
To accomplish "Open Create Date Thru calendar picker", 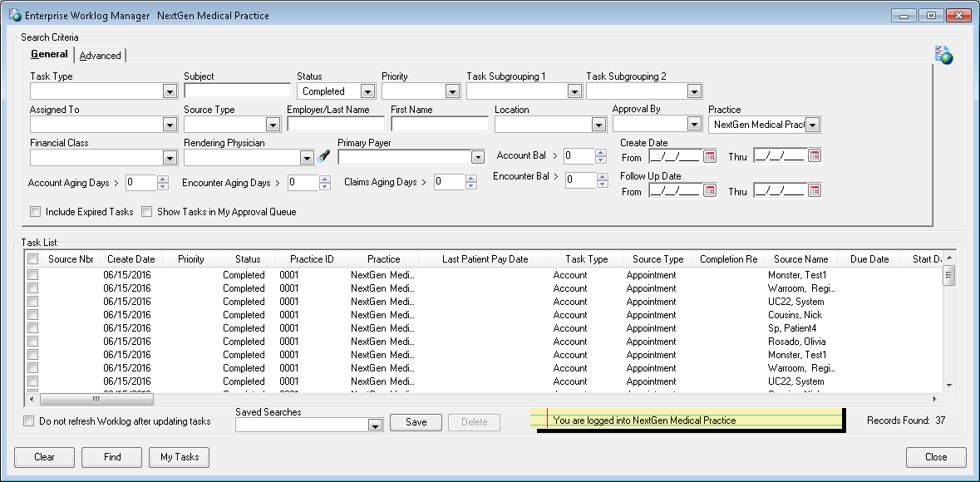I will tap(814, 156).
